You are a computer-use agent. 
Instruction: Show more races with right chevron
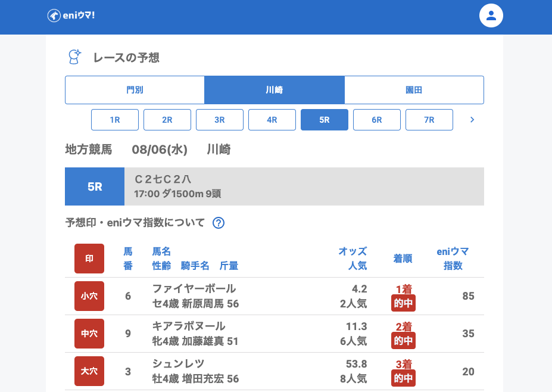tap(472, 120)
